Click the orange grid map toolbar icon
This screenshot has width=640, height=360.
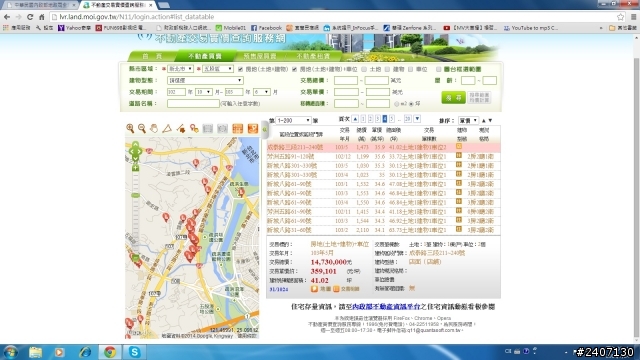coord(238,129)
